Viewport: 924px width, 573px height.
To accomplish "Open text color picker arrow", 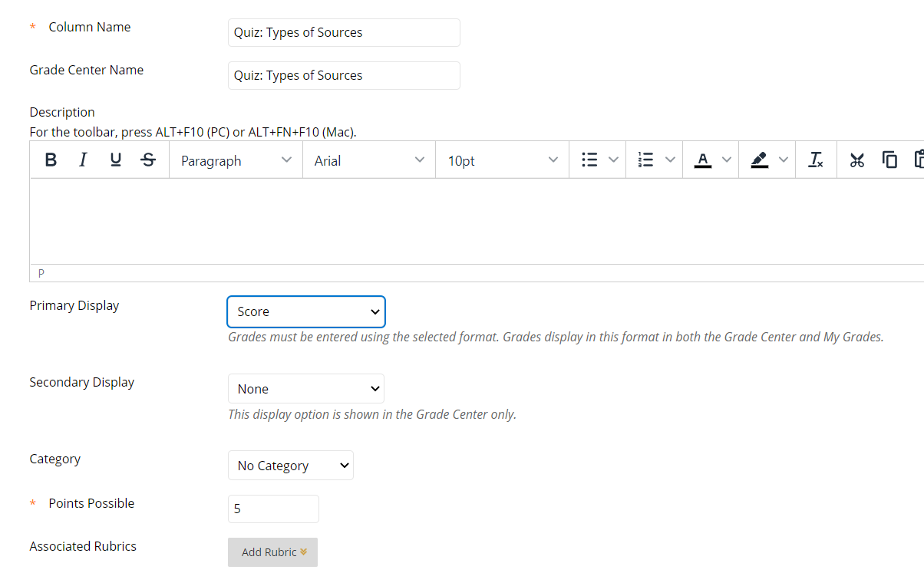I will click(x=727, y=160).
